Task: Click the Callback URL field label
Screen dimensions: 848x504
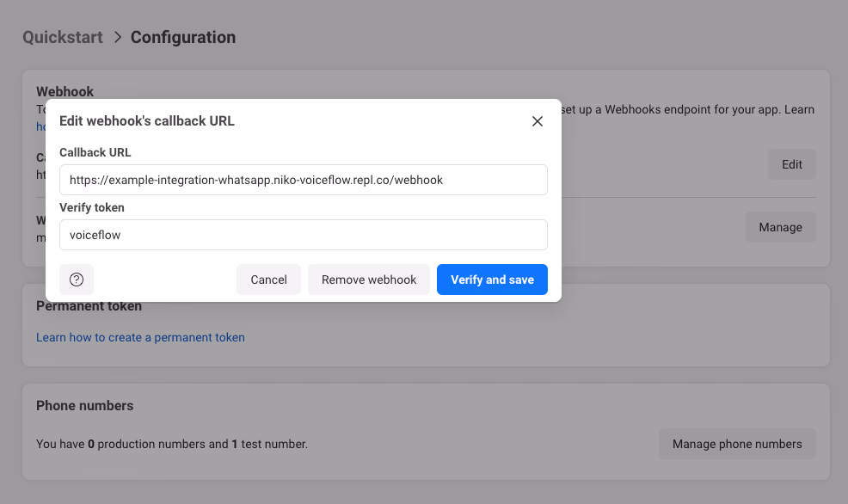Action: [x=95, y=152]
